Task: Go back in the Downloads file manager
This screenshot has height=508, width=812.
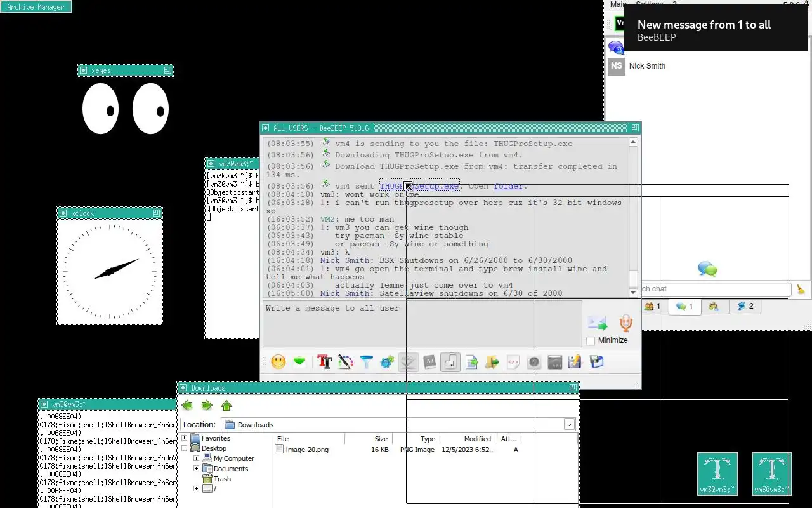Action: (187, 406)
